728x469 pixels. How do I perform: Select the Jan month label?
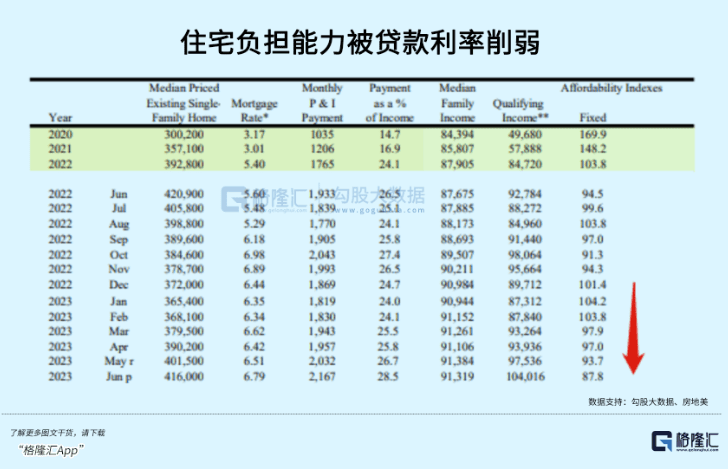point(119,301)
